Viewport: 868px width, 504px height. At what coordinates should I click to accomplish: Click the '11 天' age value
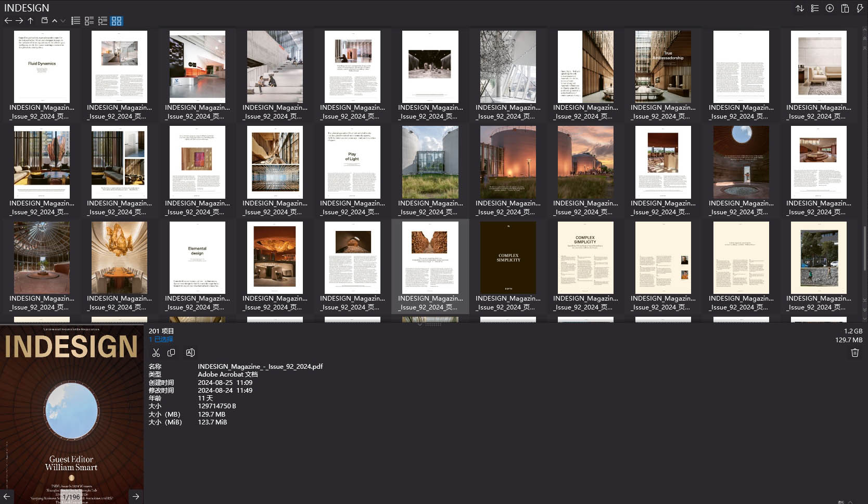click(206, 398)
